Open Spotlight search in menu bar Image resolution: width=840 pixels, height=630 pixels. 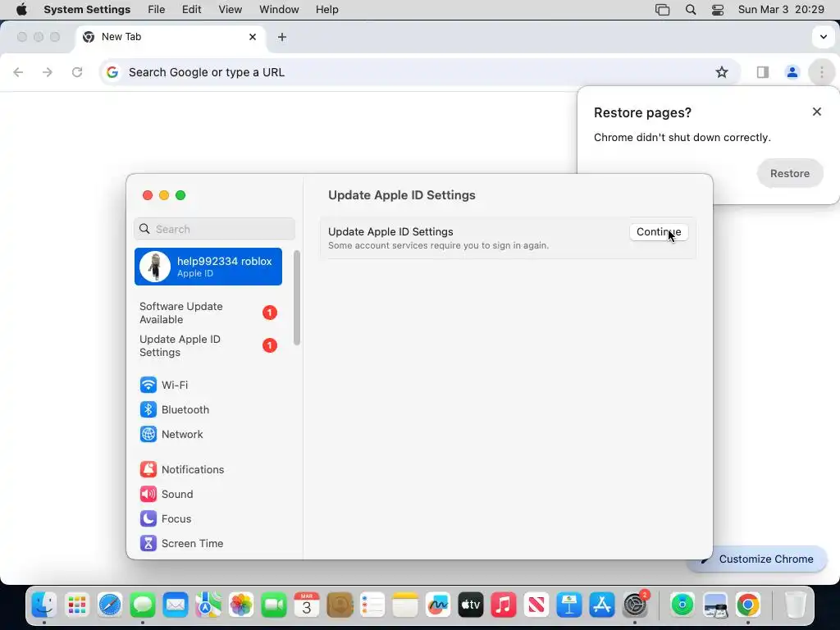click(691, 10)
